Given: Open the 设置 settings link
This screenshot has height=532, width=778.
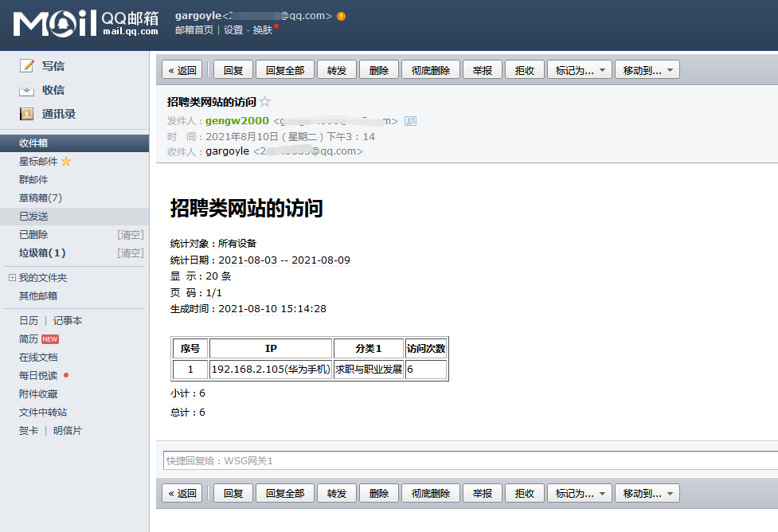Looking at the screenshot, I should tap(233, 30).
